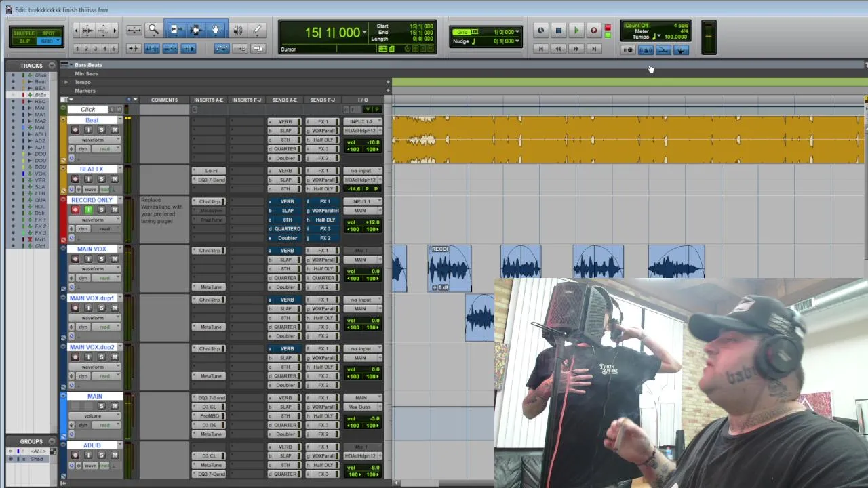
Task: Select the Selector tool
Action: (195, 30)
